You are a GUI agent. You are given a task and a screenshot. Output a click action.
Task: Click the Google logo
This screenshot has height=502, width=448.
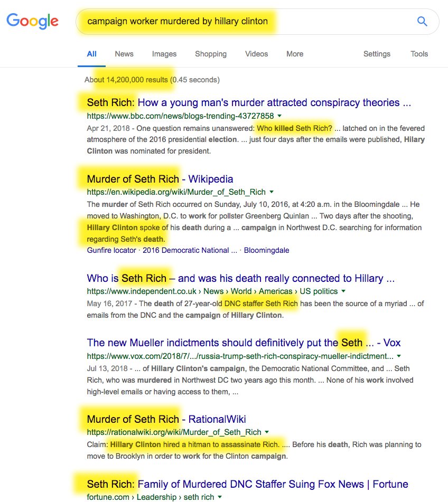click(x=32, y=21)
